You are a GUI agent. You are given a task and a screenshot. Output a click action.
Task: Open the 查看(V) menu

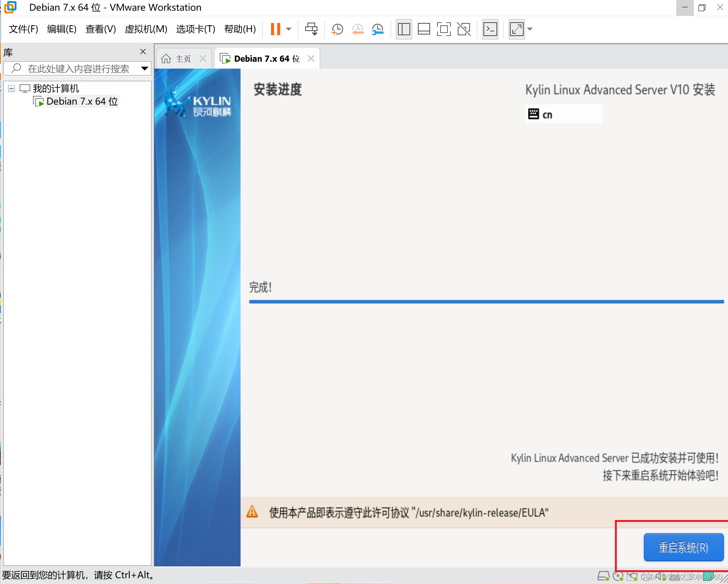pos(100,29)
